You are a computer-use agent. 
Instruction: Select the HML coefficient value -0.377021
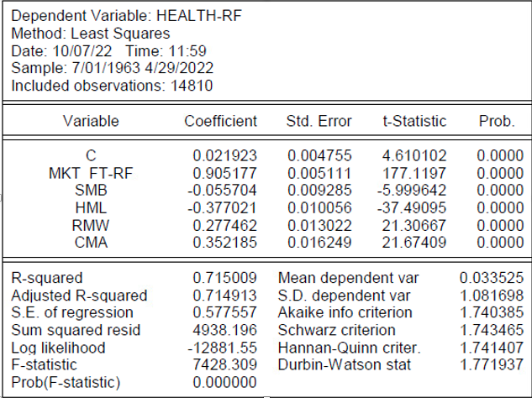222,207
